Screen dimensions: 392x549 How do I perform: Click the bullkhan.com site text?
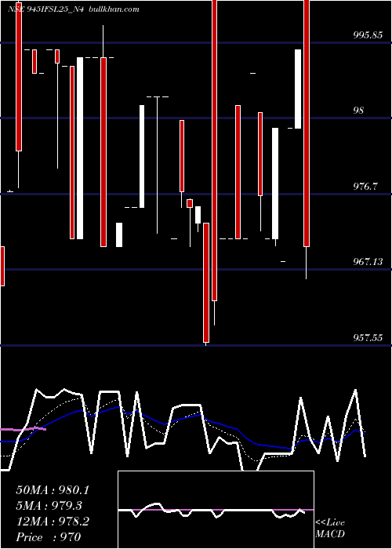pyautogui.click(x=114, y=9)
